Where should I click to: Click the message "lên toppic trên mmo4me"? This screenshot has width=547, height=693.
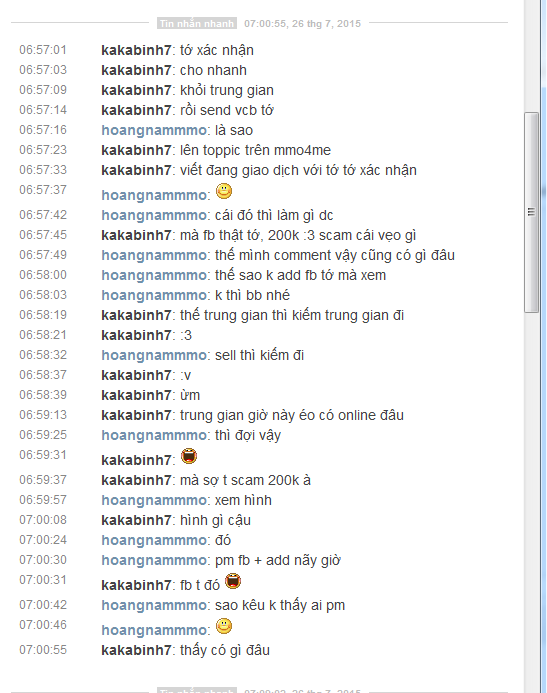pos(255,150)
